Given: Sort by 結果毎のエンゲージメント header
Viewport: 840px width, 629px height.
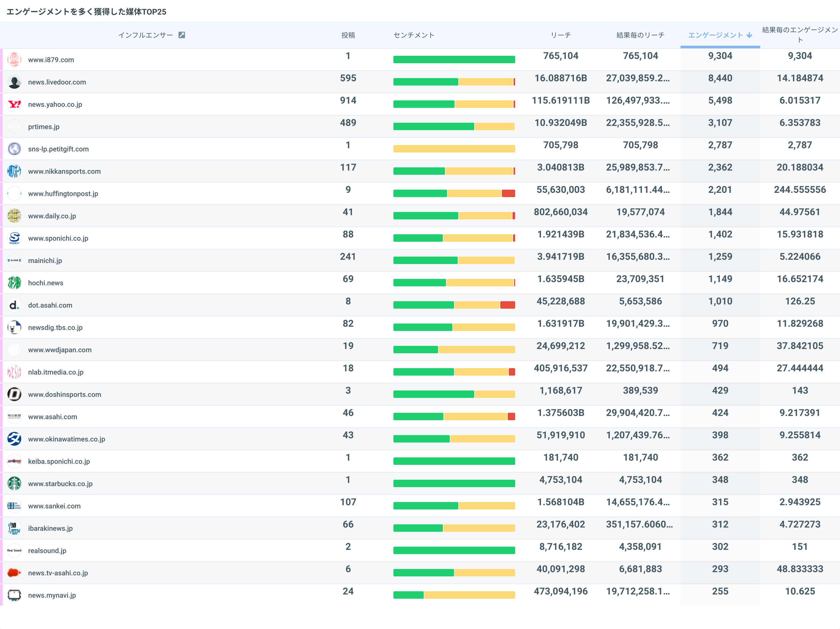Looking at the screenshot, I should point(800,35).
